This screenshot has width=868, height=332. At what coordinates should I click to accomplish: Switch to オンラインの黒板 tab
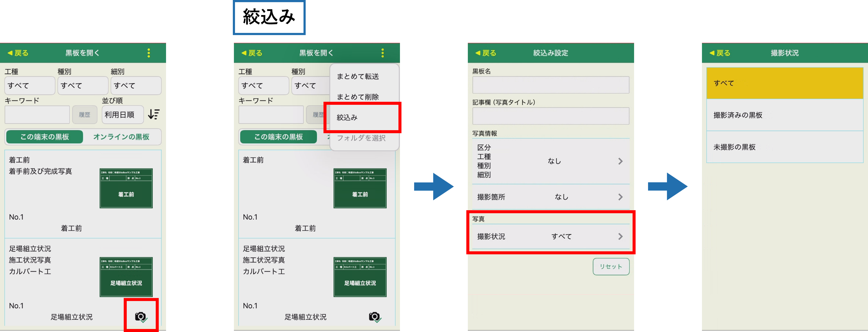(121, 137)
